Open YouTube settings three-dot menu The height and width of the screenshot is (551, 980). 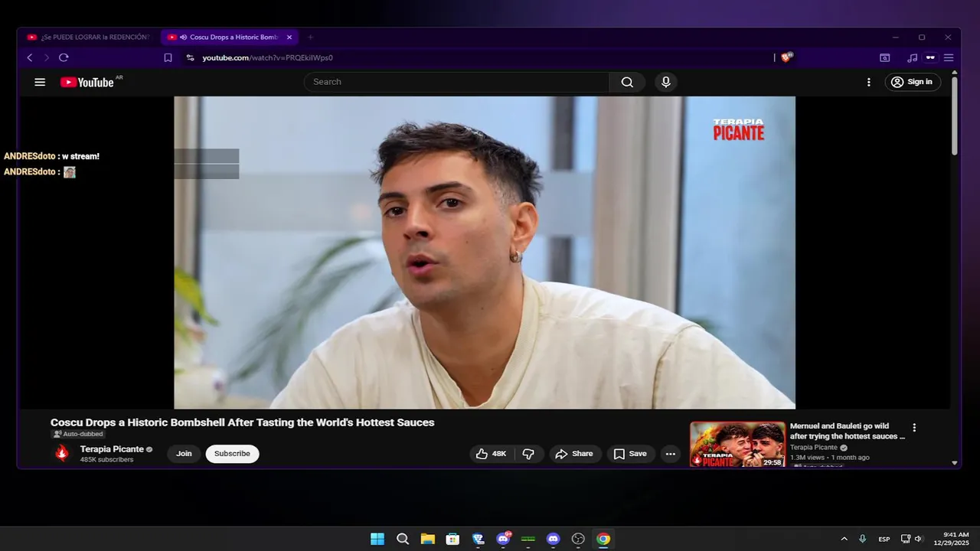tap(868, 82)
